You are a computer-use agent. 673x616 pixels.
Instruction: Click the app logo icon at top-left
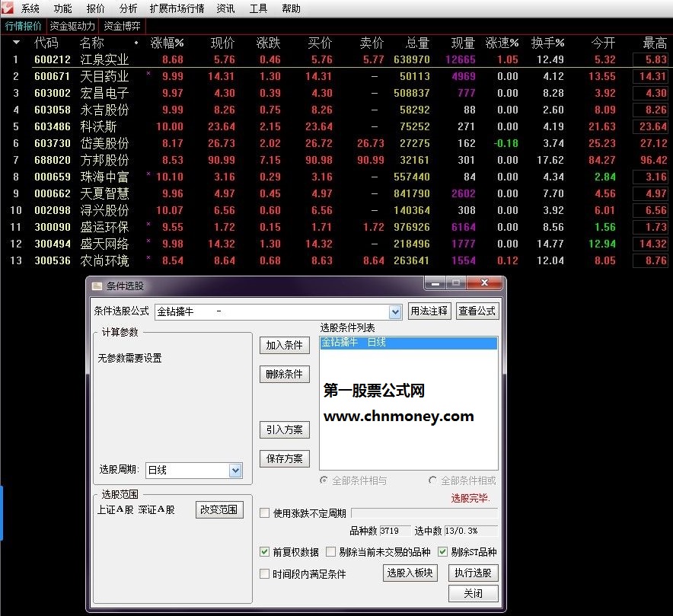[x=8, y=8]
